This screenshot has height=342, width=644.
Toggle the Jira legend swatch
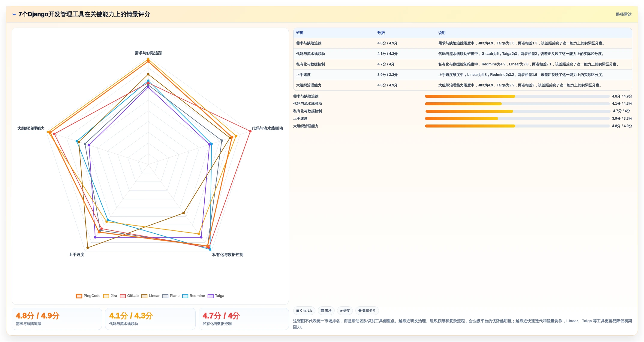click(x=106, y=296)
